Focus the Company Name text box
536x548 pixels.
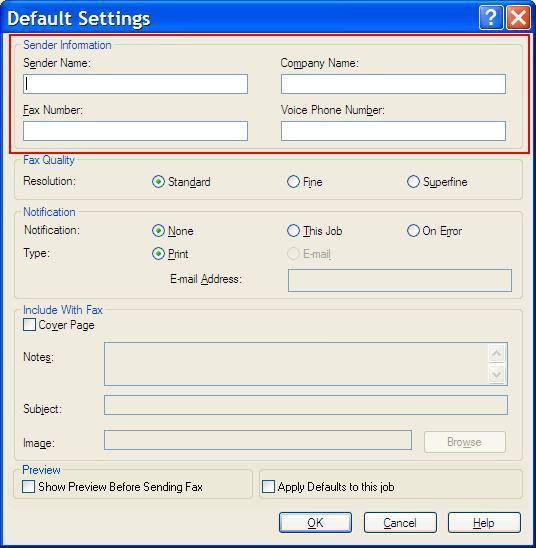[x=393, y=84]
